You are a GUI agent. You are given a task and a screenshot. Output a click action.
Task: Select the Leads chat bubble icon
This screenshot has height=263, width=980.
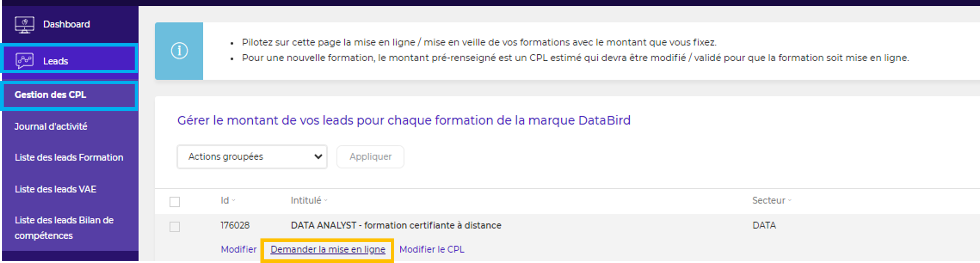tap(25, 60)
